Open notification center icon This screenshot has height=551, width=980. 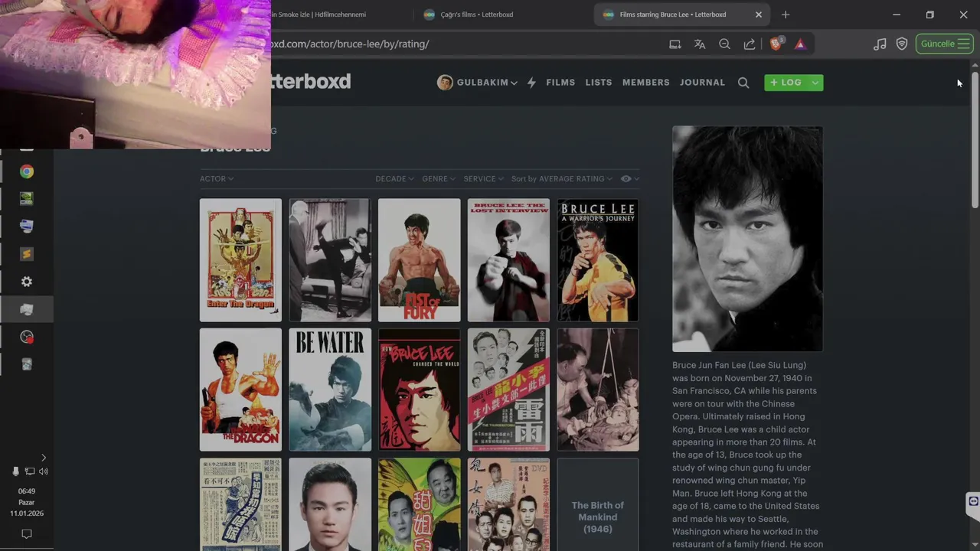(x=27, y=533)
